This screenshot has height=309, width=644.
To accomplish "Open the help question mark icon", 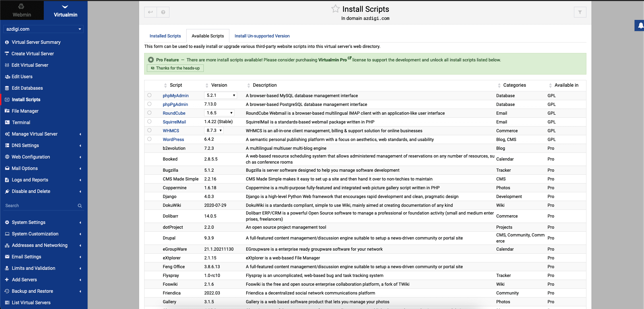I will [x=163, y=12].
